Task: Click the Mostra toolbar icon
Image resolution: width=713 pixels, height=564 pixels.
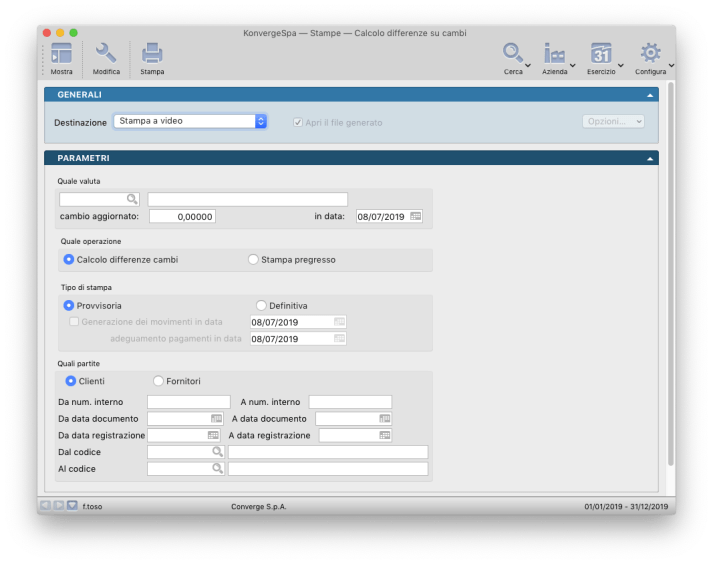Action: [x=61, y=54]
